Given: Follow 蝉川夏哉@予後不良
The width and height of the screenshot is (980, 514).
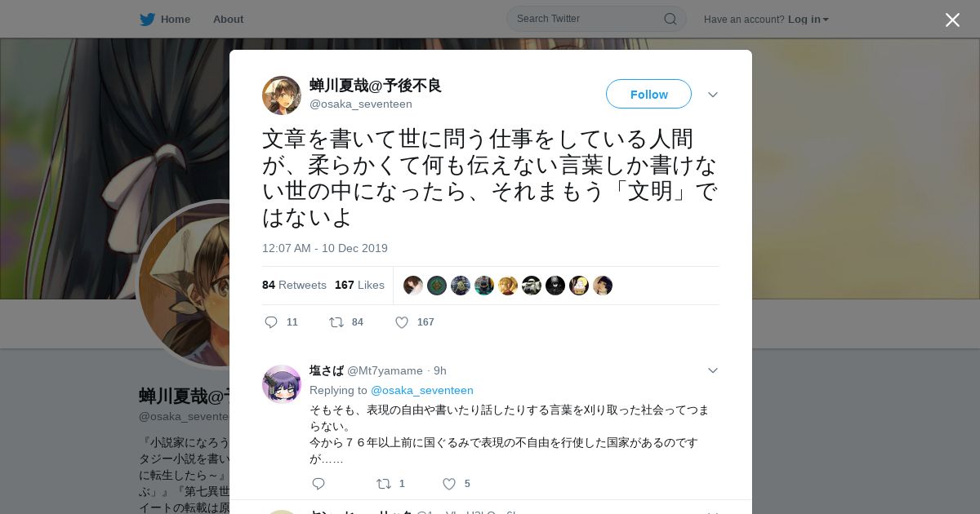Looking at the screenshot, I should (x=648, y=94).
